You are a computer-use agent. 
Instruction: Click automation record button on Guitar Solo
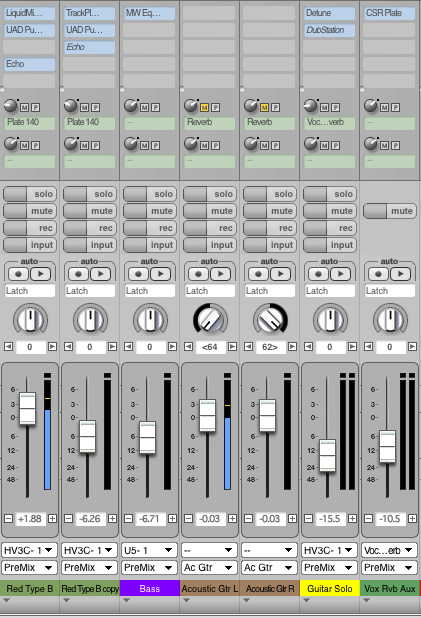tap(318, 274)
